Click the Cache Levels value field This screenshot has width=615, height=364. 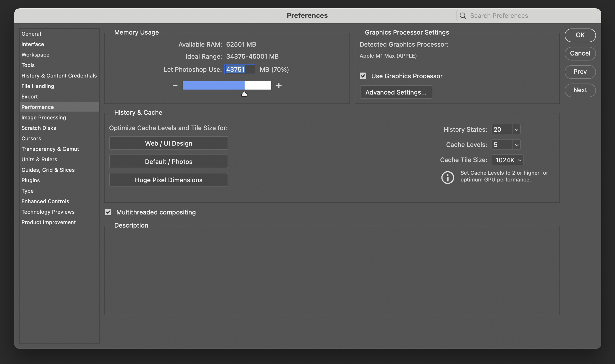[x=502, y=145]
